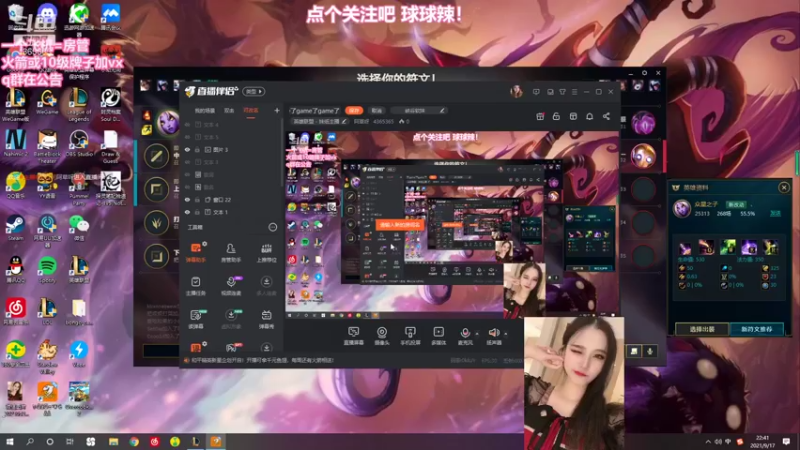
Task: Click the taskbar clock showing 22:41
Action: coord(762,441)
